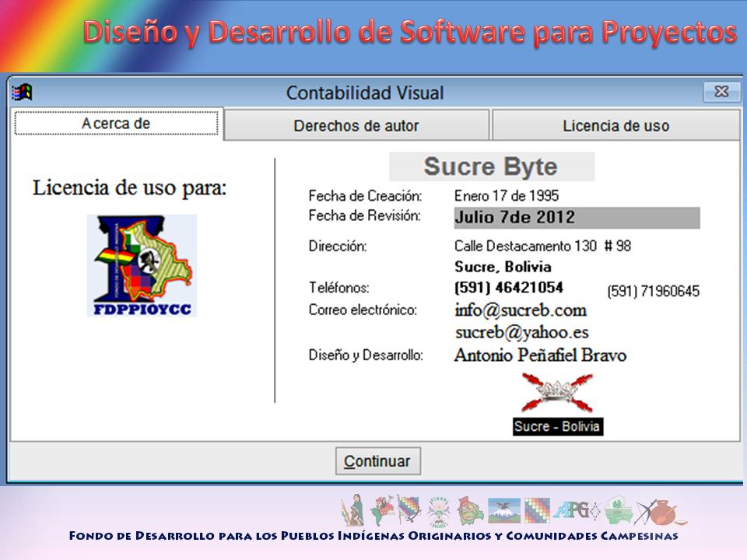Click the Sucre - Bolivia black label

[x=558, y=426]
